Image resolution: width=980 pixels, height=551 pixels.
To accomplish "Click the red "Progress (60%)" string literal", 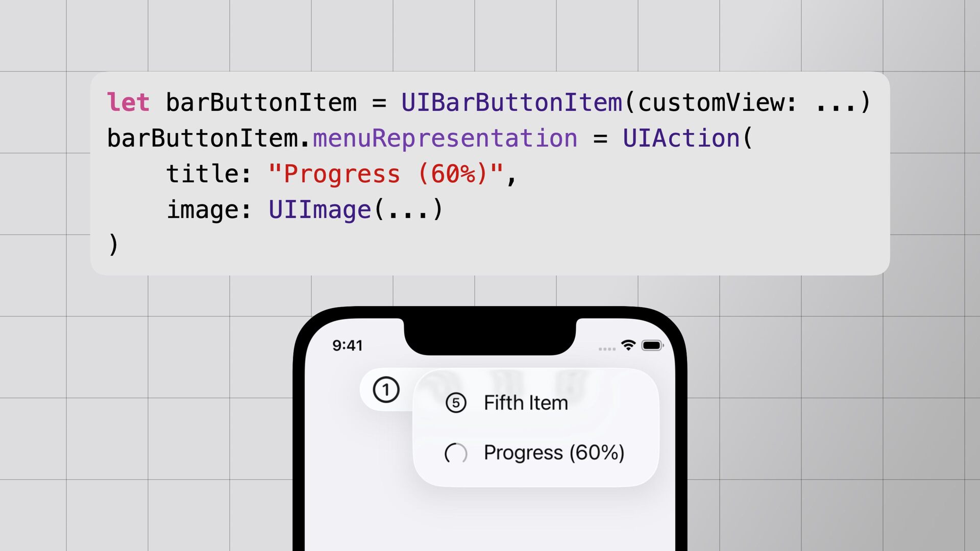I will (x=386, y=174).
